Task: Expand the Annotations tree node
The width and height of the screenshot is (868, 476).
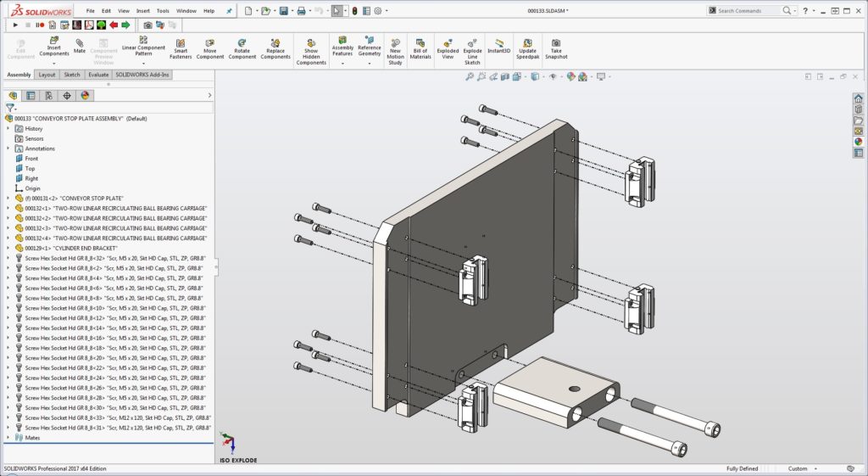Action: [8, 148]
